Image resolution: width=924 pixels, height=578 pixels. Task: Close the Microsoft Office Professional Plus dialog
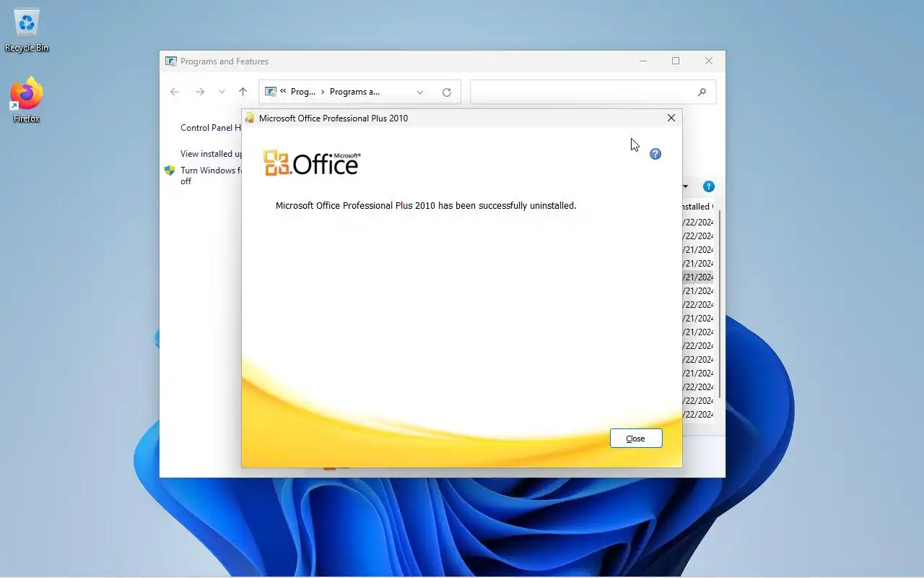(x=671, y=118)
